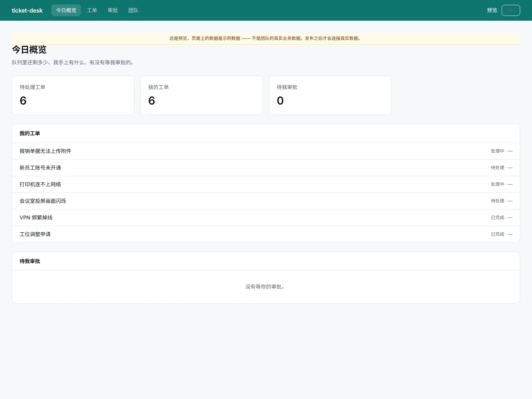532x399 pixels.
Task: Select the 打印机连不上网络 ticket
Action: (x=266, y=184)
